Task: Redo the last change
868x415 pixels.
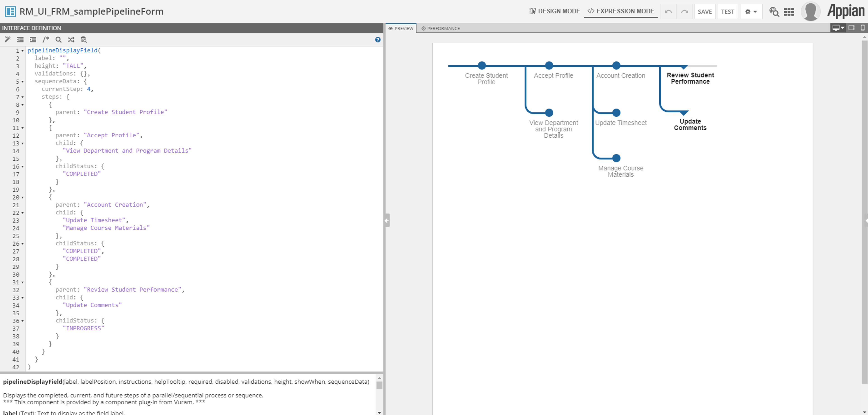Action: [x=684, y=12]
